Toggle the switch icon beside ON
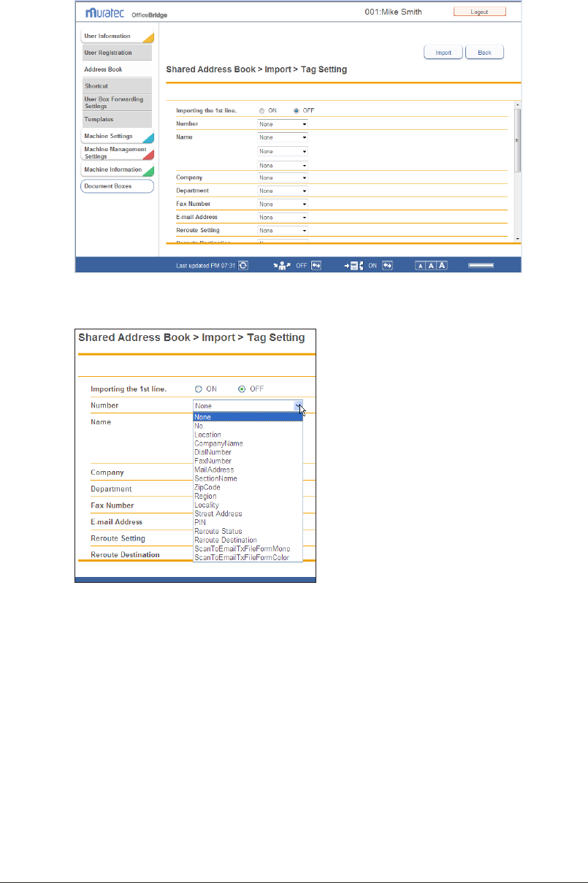 (388, 266)
